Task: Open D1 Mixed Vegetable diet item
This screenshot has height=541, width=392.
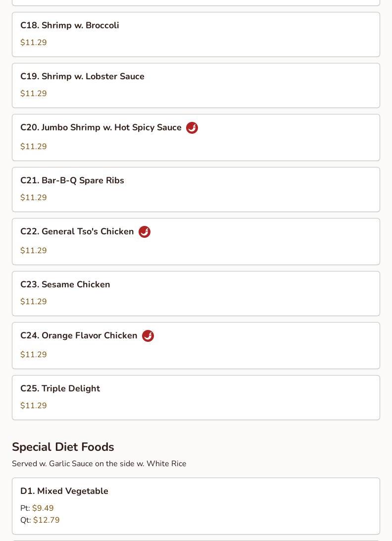Action: tap(196, 506)
